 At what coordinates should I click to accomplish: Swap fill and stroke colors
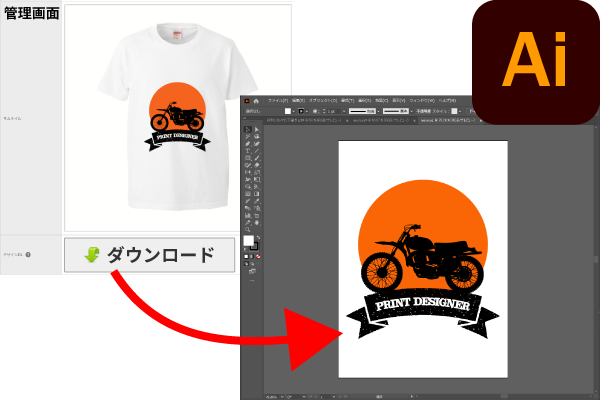tap(259, 238)
